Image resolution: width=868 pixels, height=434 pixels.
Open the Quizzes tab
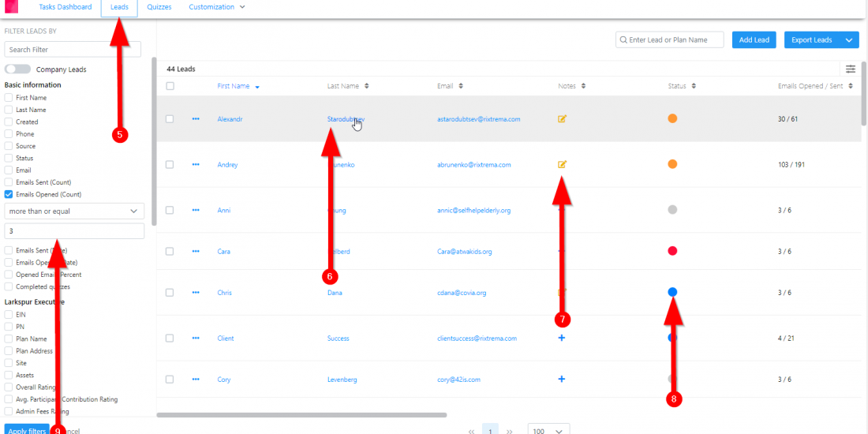coord(159,7)
